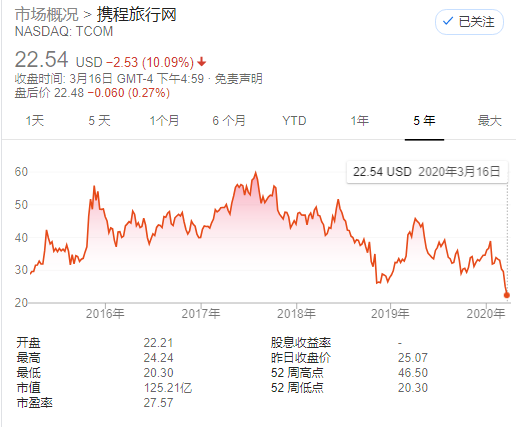Switch to the 最大 range tab

[x=489, y=121]
